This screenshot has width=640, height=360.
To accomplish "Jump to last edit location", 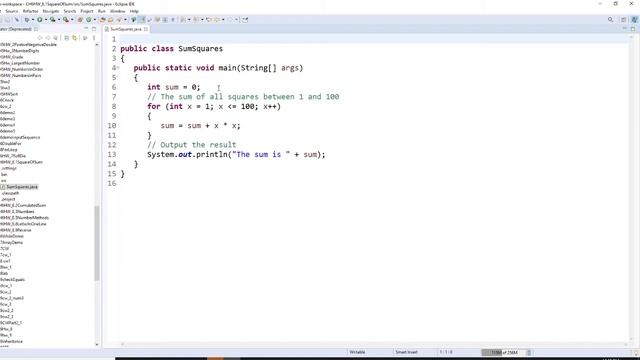I will pos(209,20).
